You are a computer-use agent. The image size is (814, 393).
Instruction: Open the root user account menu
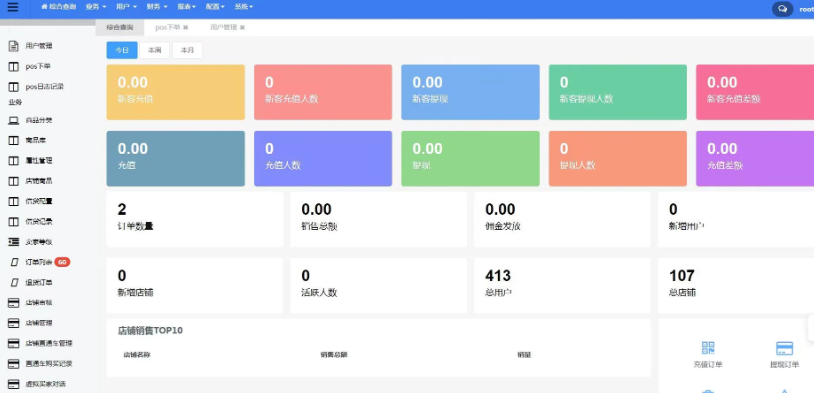pos(806,9)
